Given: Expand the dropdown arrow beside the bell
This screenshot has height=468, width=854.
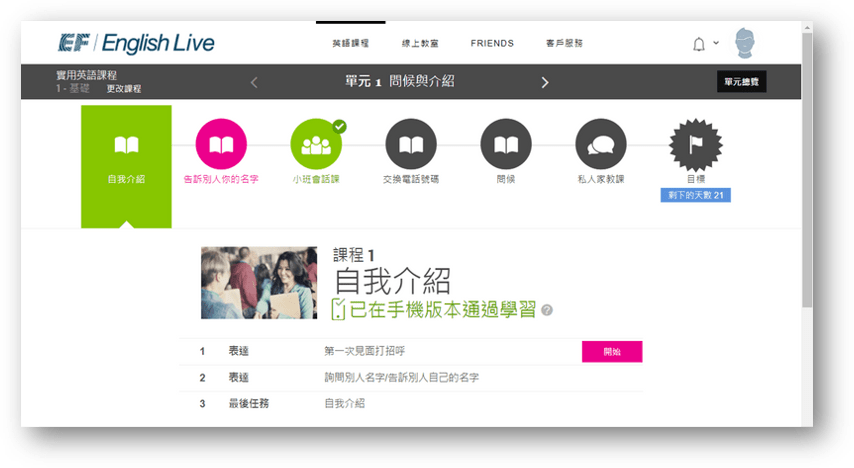Looking at the screenshot, I should point(716,44).
